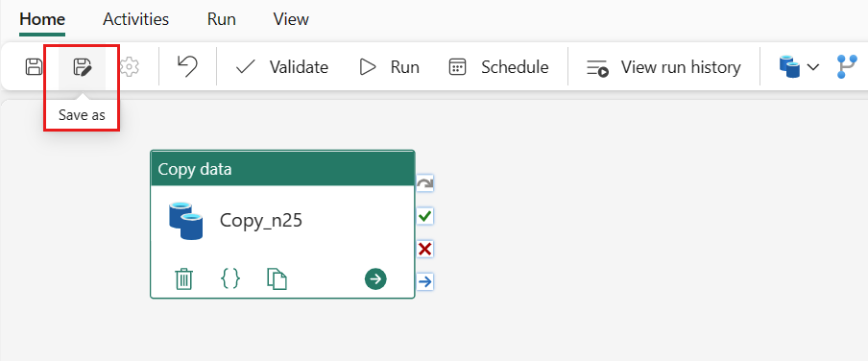
Task: Select the On fail red X connector
Action: click(424, 250)
